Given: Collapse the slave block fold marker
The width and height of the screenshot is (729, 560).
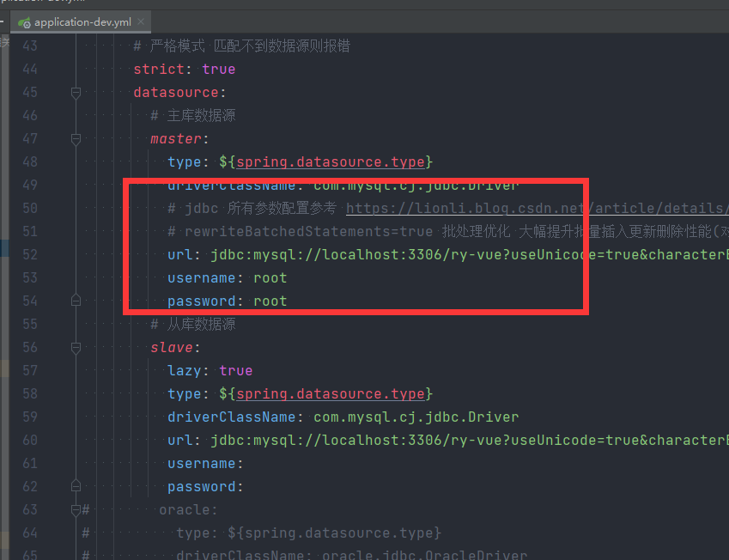Looking at the screenshot, I should pos(76,348).
